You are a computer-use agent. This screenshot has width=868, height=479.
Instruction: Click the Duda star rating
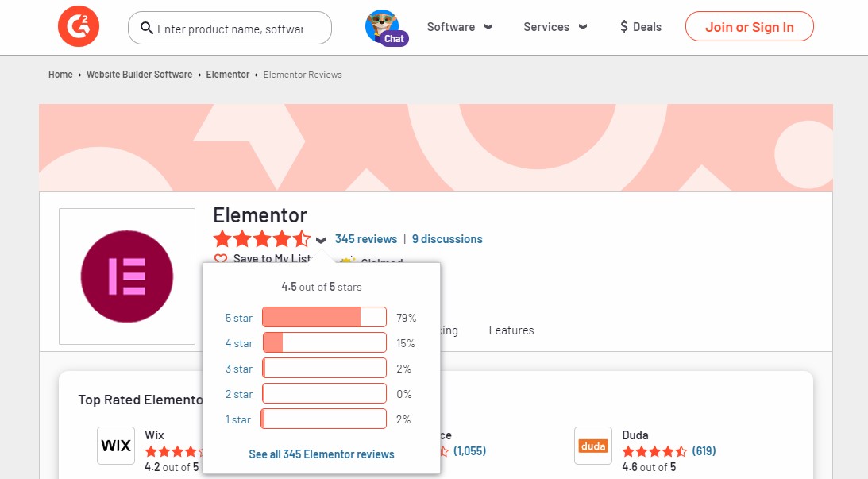(x=654, y=451)
